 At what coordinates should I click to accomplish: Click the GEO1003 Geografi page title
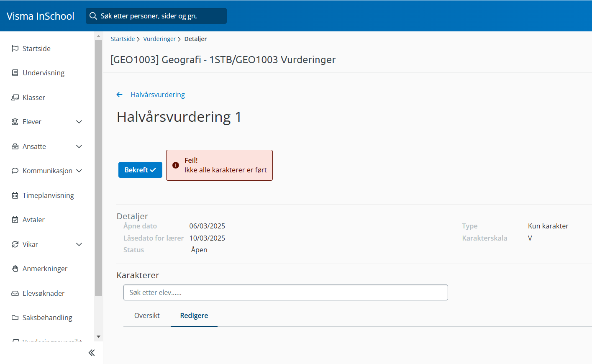coord(223,59)
